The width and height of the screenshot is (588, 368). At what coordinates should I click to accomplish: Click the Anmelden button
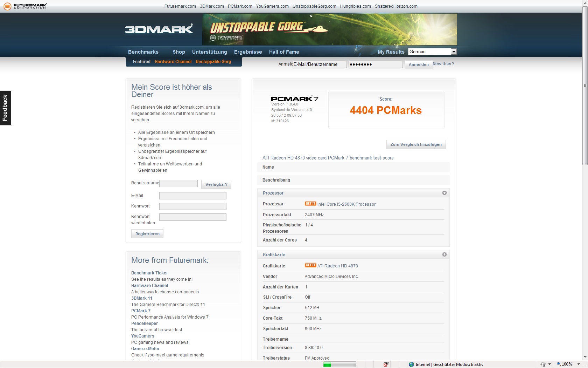click(419, 64)
